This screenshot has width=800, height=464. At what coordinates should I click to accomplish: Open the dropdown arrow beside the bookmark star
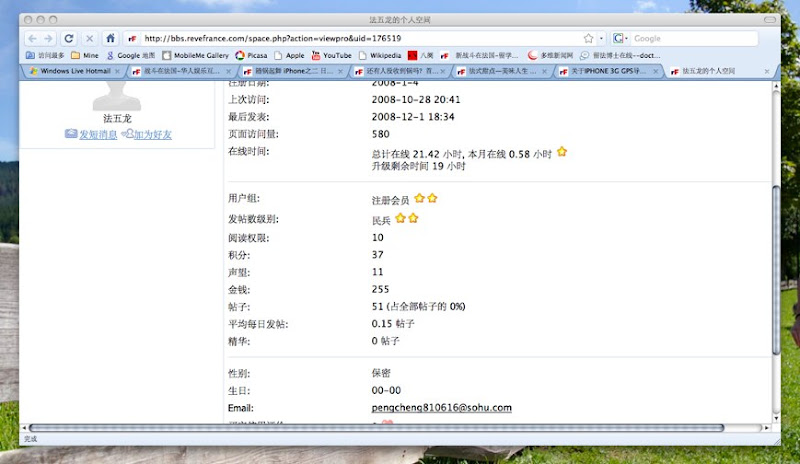(x=601, y=38)
